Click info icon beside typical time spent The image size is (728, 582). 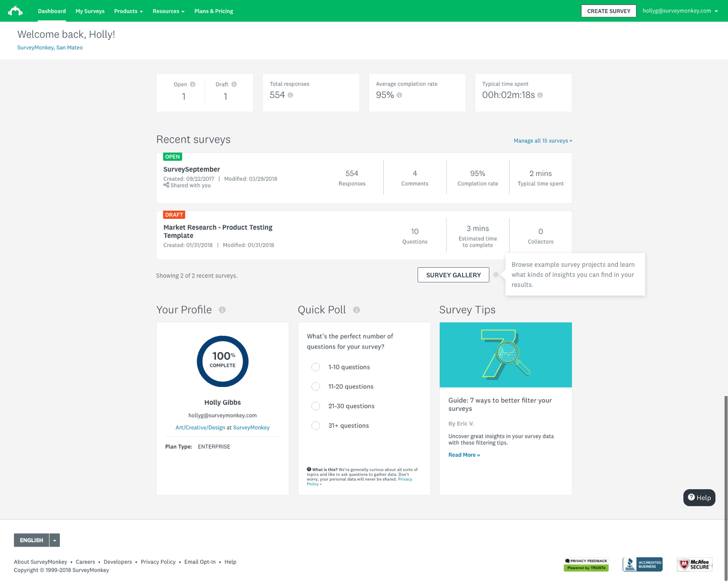point(540,95)
